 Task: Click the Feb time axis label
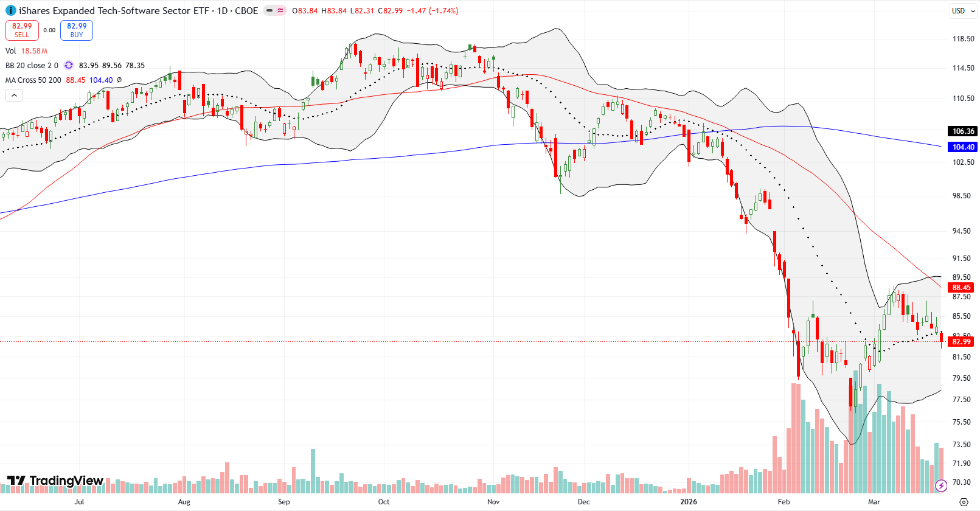pos(784,502)
